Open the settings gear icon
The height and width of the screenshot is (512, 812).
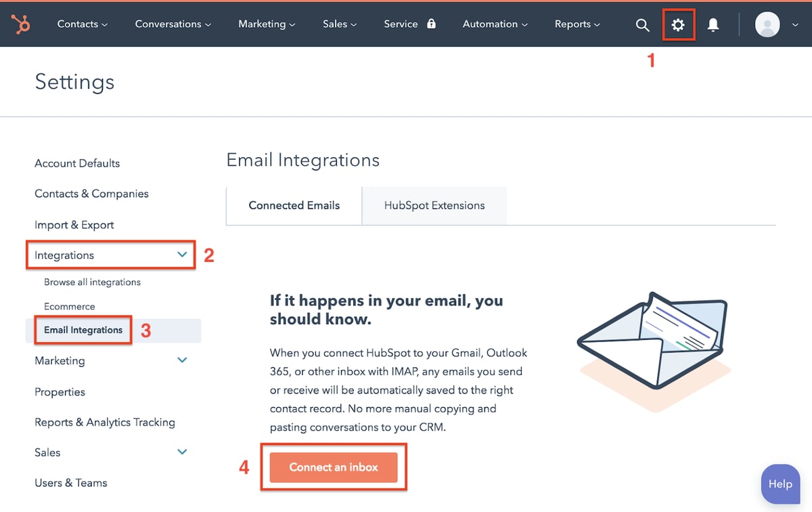[679, 24]
